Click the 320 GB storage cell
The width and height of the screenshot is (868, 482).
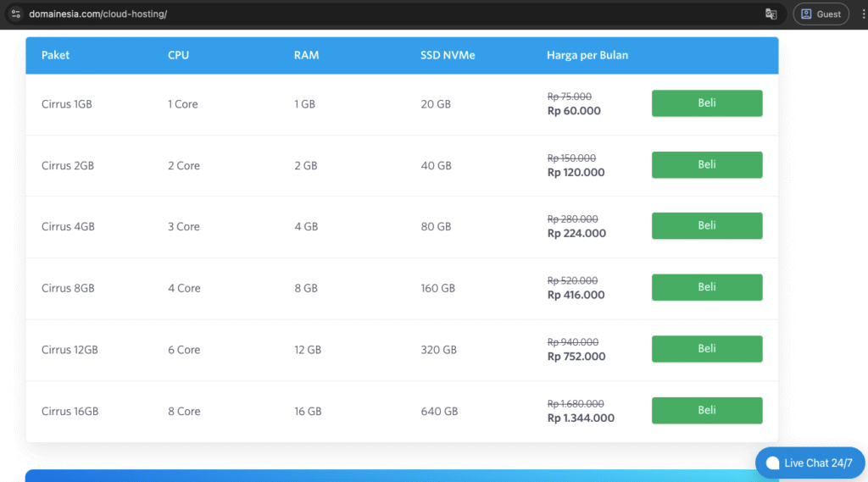[438, 350]
